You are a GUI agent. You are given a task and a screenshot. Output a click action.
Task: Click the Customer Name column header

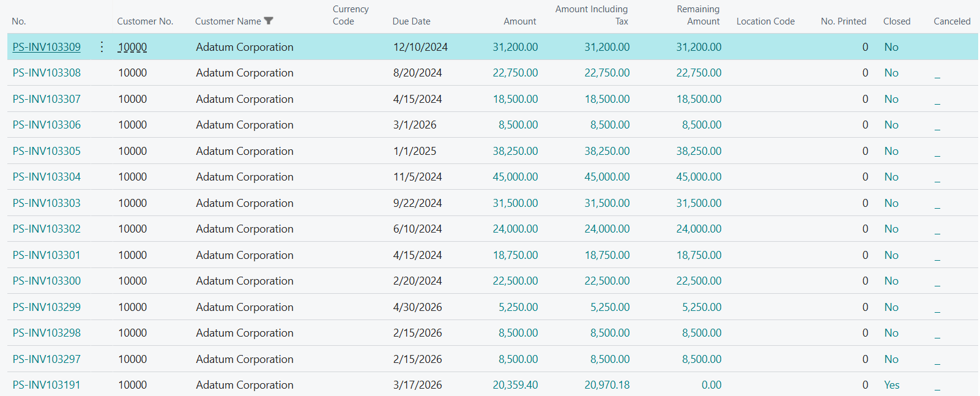pyautogui.click(x=228, y=21)
